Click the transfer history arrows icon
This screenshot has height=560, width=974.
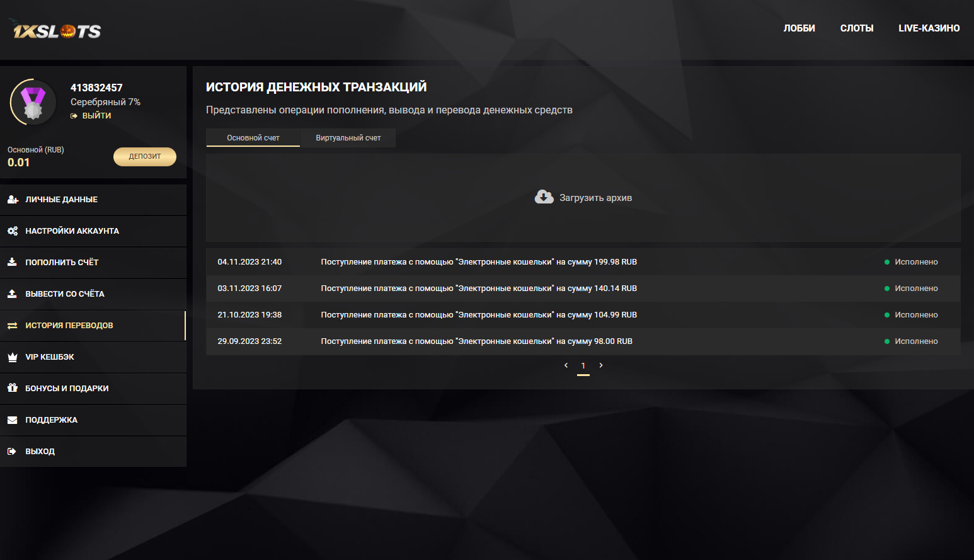[12, 326]
